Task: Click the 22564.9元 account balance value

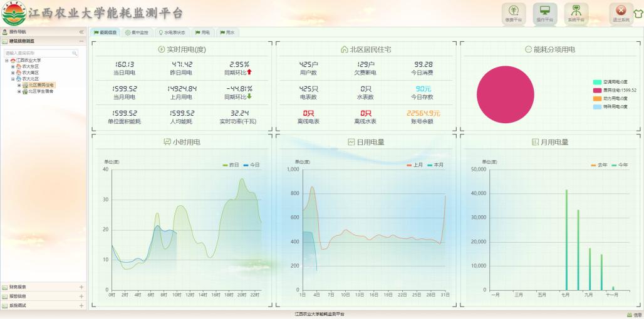Action: click(423, 113)
